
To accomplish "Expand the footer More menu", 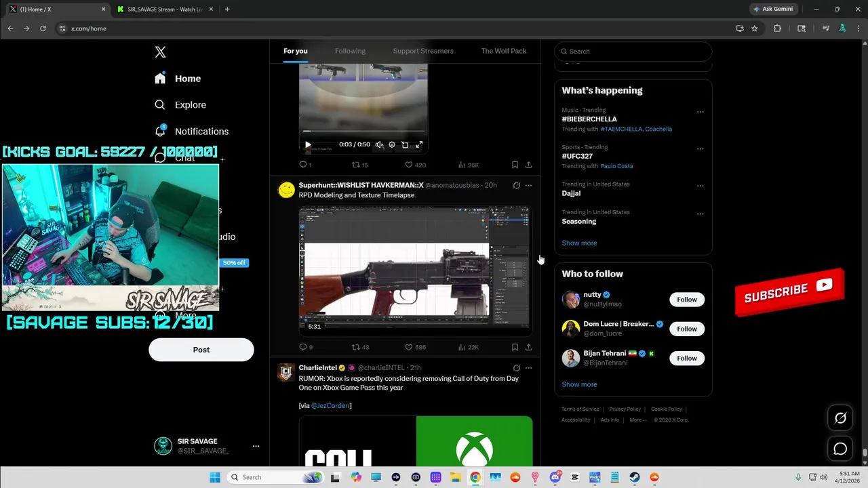I will pos(638,420).
